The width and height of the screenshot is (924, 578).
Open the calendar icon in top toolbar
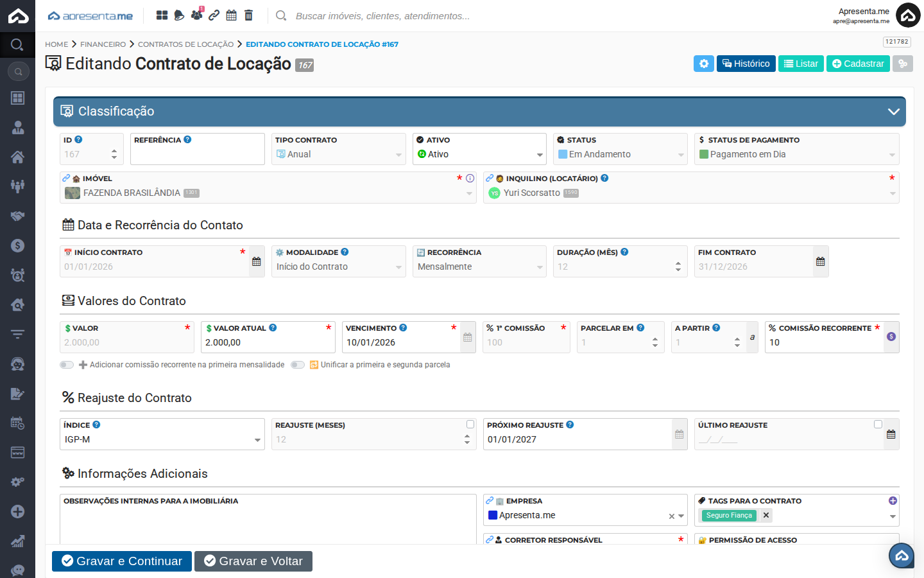232,15
